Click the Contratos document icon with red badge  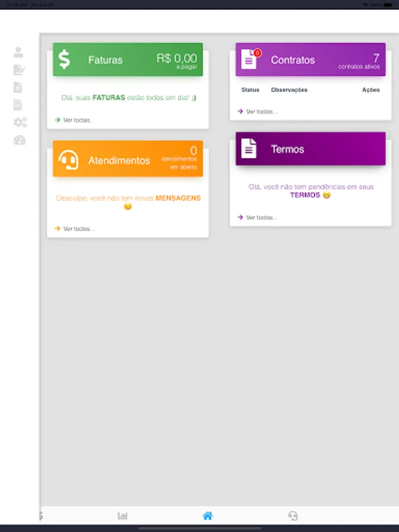tap(251, 59)
